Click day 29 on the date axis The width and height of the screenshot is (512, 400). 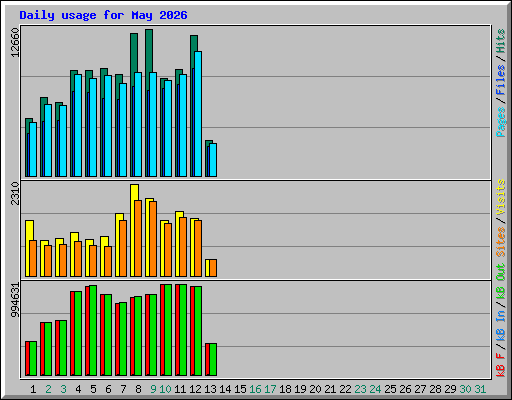(450, 389)
